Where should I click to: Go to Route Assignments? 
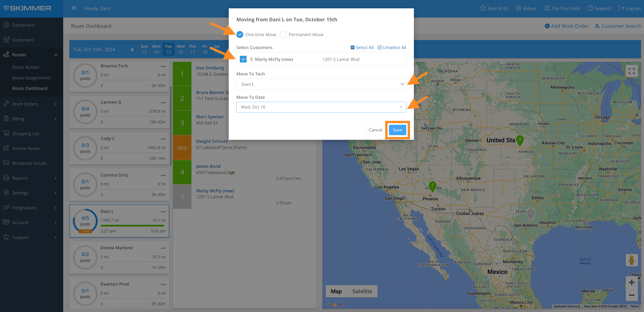point(31,78)
